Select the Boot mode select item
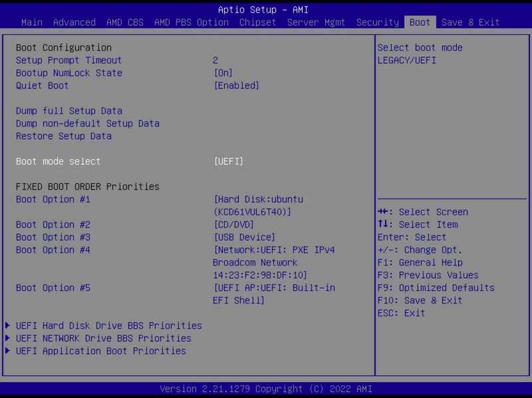Screen dimensions: 532x398 coord(58,161)
